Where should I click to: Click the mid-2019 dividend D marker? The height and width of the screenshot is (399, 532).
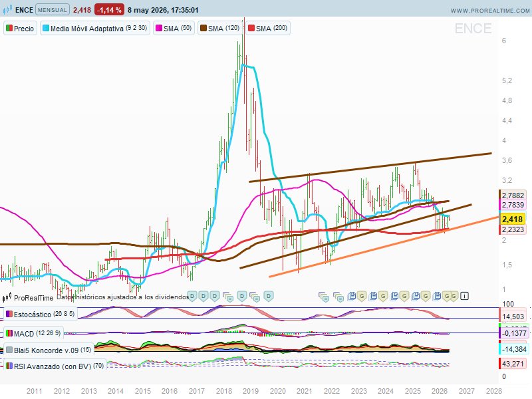tap(269, 296)
